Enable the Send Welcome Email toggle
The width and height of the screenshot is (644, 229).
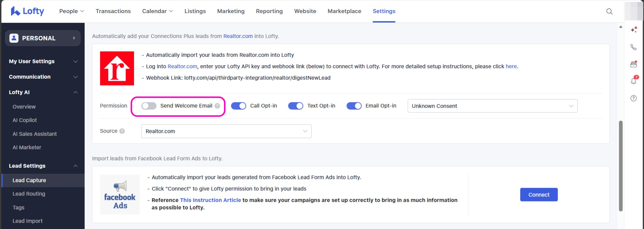pos(149,106)
